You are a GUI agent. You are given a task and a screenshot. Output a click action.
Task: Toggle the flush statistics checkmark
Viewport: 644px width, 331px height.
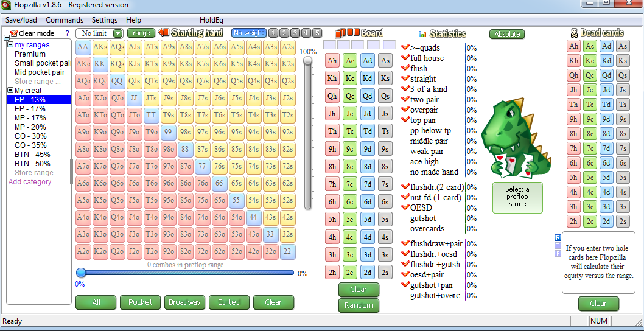coord(405,68)
